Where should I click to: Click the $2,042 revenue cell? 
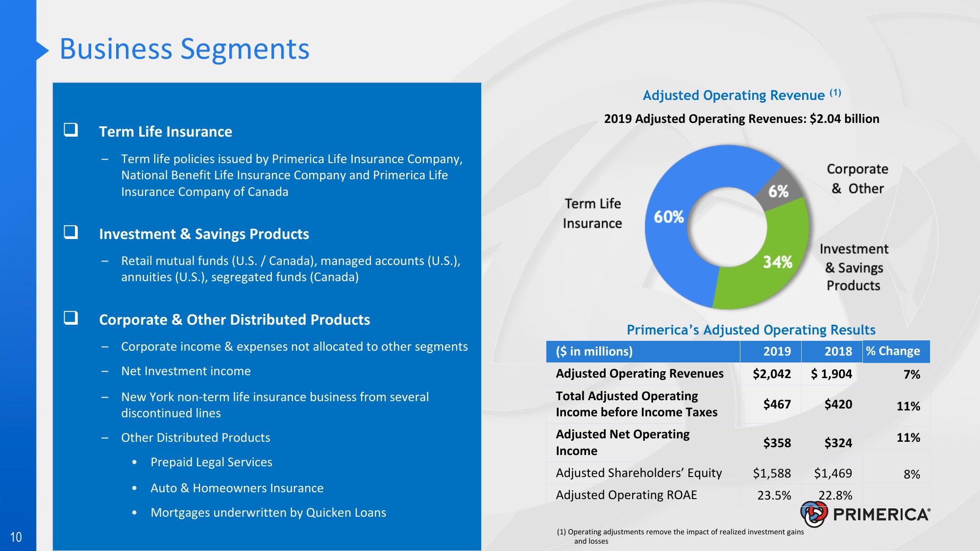(x=772, y=374)
